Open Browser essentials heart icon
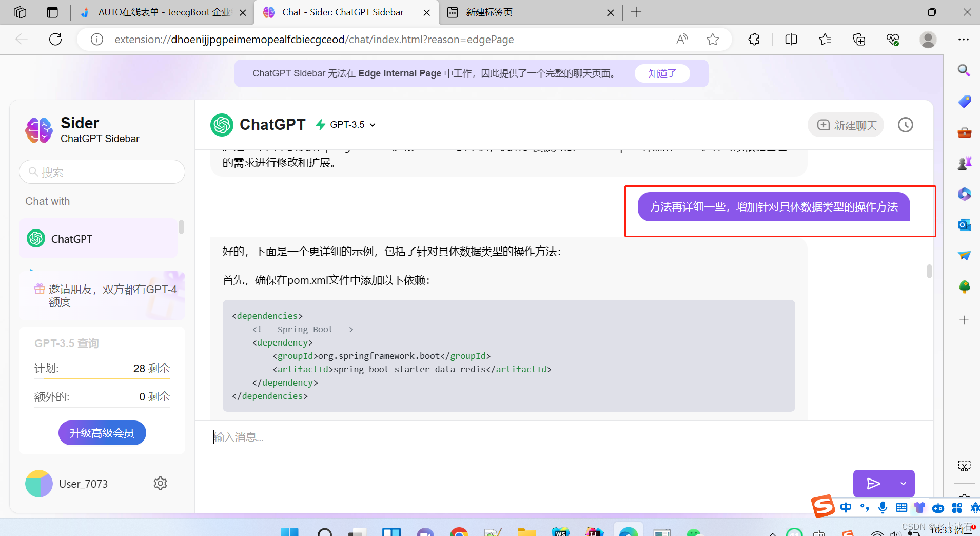Viewport: 980px width, 536px height. pos(893,40)
